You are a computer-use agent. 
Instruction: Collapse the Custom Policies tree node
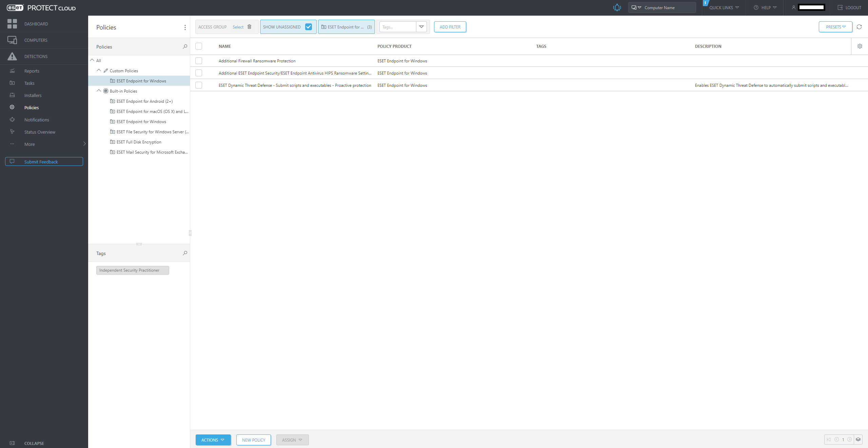pyautogui.click(x=99, y=71)
